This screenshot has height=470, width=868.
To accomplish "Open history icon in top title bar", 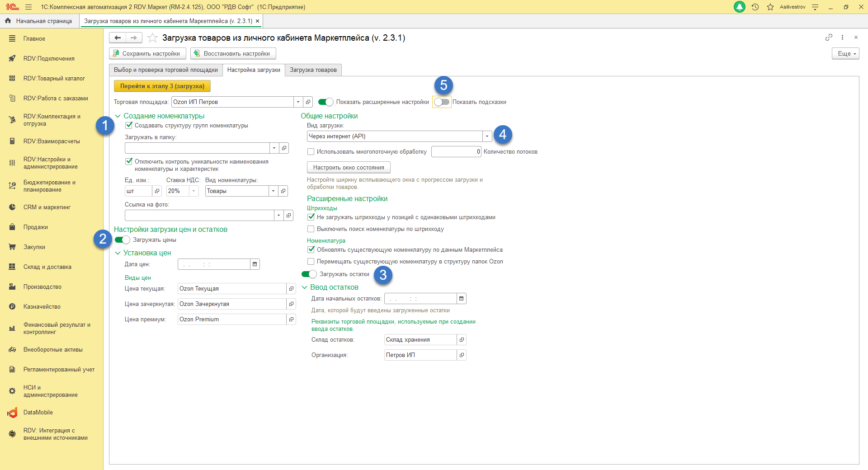I will pyautogui.click(x=755, y=7).
